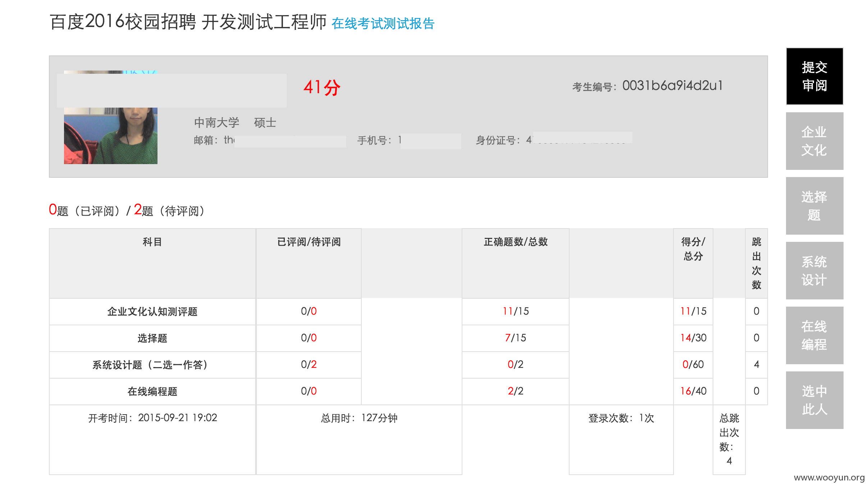Click the 手机号 field label
This screenshot has width=868, height=488.
tap(374, 140)
